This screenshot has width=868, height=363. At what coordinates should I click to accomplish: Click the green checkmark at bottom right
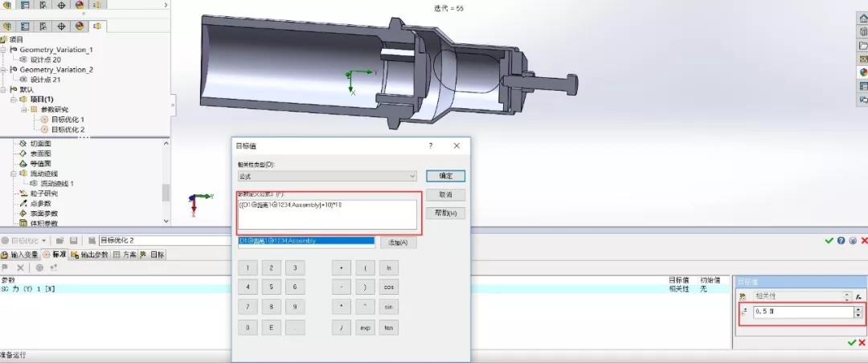852,343
